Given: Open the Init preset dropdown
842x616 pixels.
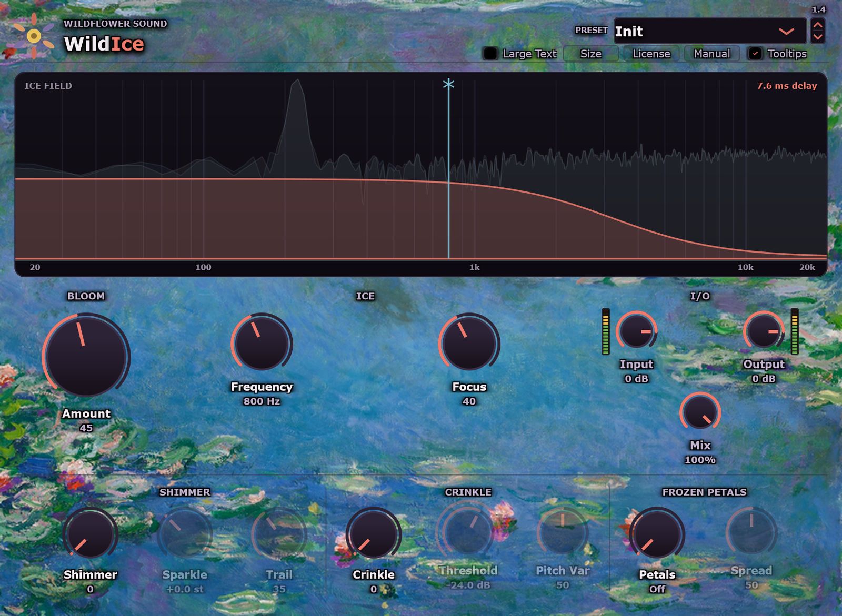Looking at the screenshot, I should 710,31.
